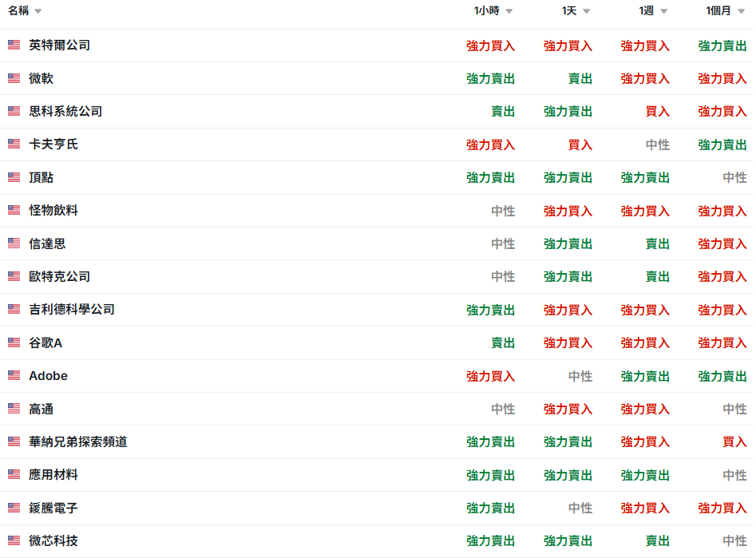Select 思科系統公司's 1小時 賣出 rating
756x558 pixels.
pos(503,112)
